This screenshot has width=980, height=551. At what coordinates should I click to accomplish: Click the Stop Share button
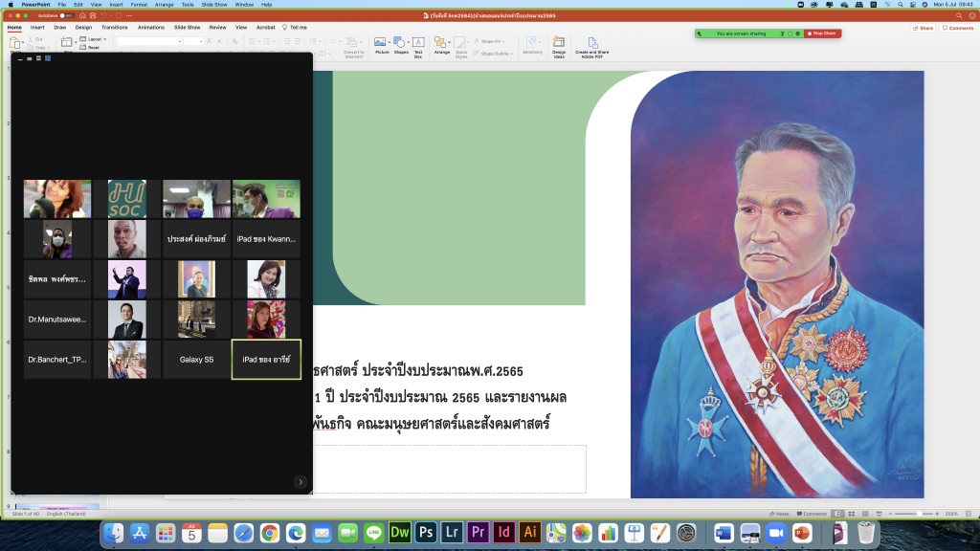point(822,33)
